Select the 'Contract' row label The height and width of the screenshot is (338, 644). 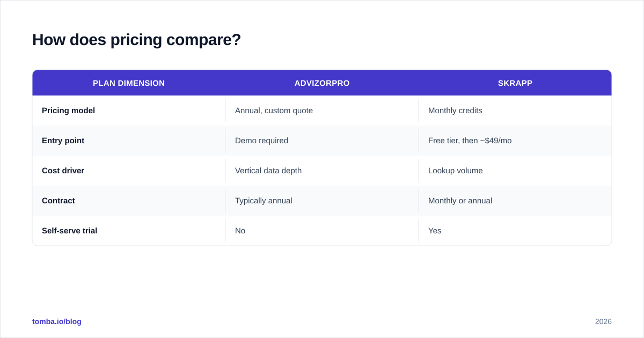tap(58, 201)
